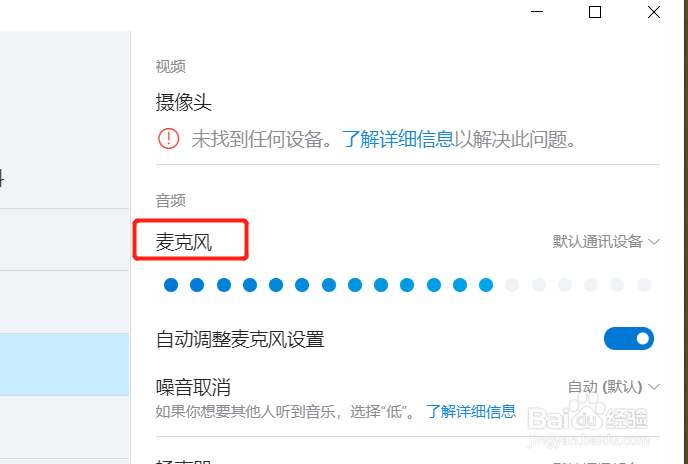The image size is (688, 464).
Task: Click the chevron arrow beside 默认通讯设备
Action: click(x=654, y=242)
